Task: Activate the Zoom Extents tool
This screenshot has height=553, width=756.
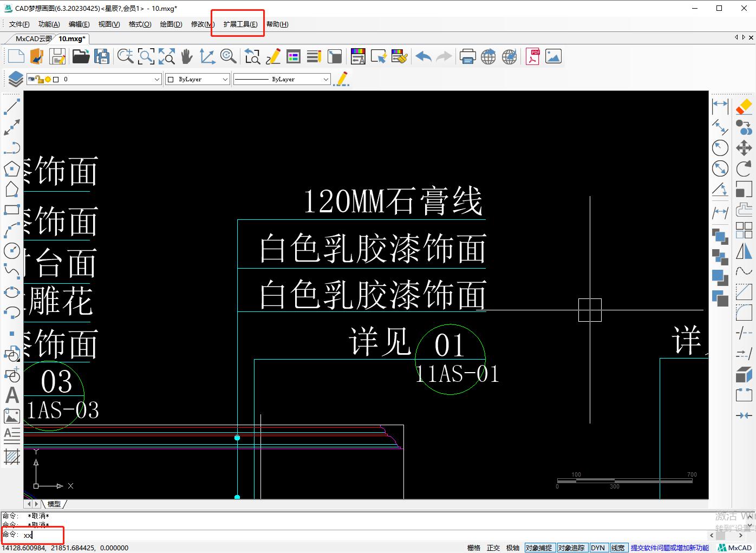Action: pos(166,56)
